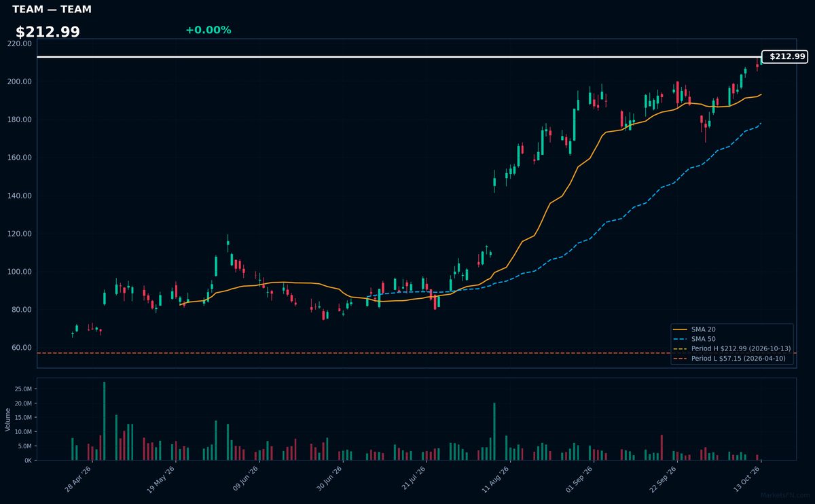The image size is (815, 504).
Task: Click the 220.00 price axis label
Action: click(x=20, y=43)
